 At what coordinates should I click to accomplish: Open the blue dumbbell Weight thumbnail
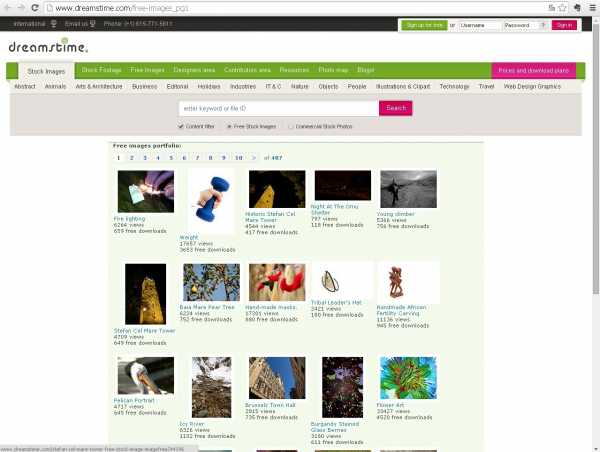pos(211,200)
